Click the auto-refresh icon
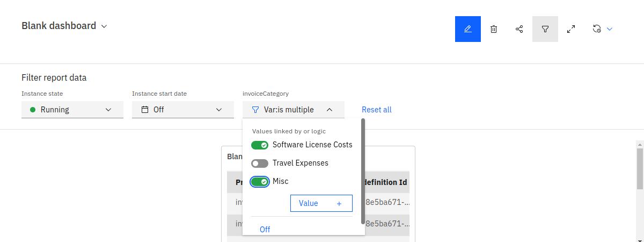This screenshot has height=242, width=644. [596, 29]
